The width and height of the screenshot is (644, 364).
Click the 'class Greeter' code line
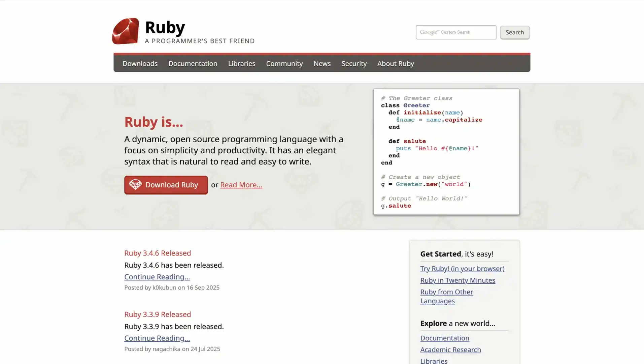coord(405,105)
